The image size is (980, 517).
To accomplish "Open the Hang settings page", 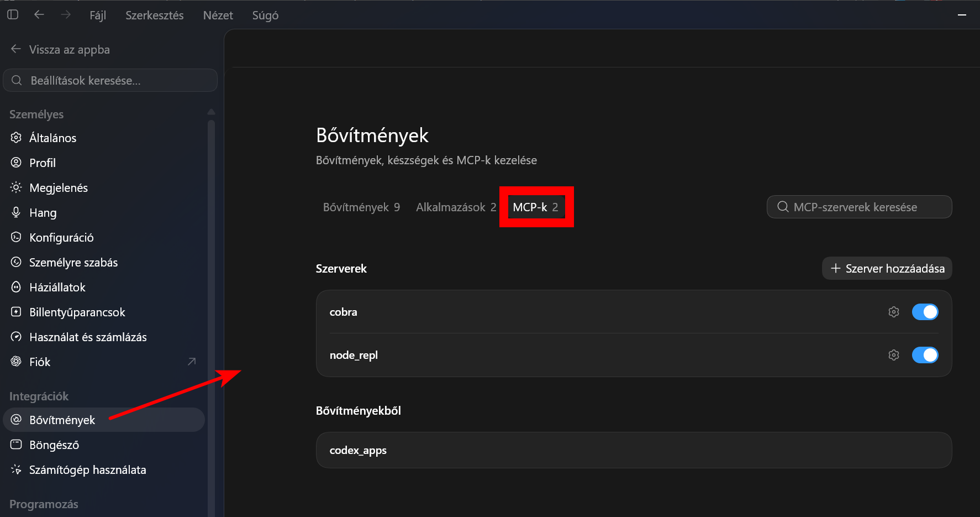I will (104, 212).
